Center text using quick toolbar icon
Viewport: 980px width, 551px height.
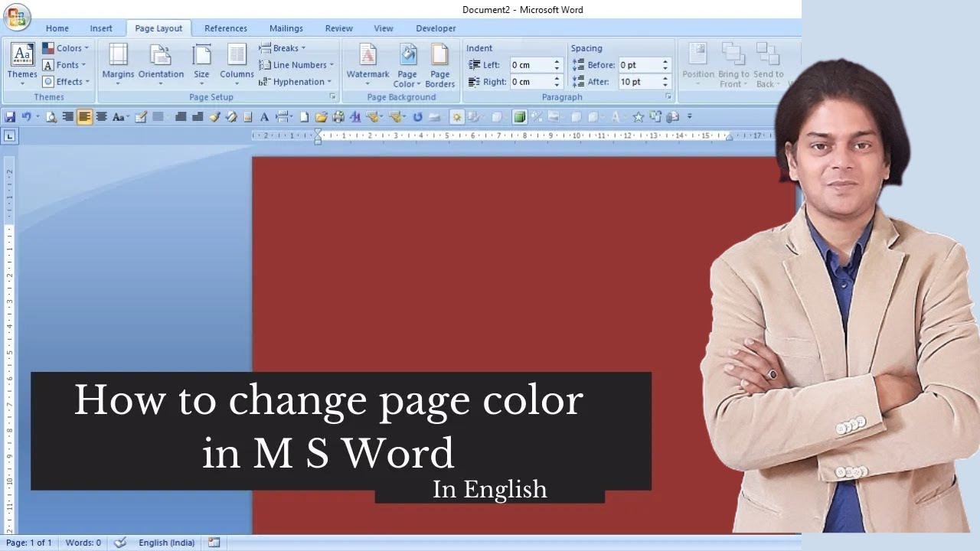[x=102, y=117]
